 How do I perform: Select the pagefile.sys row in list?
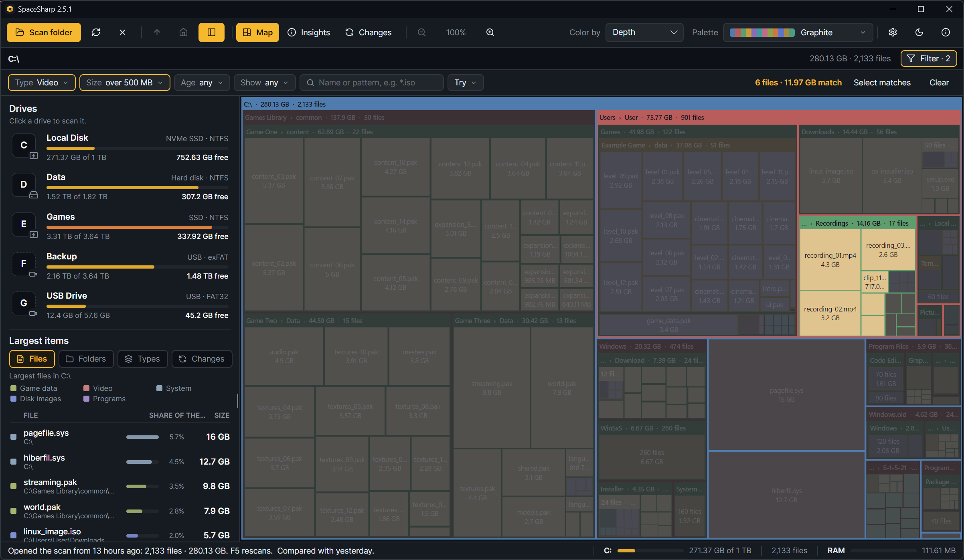(119, 437)
